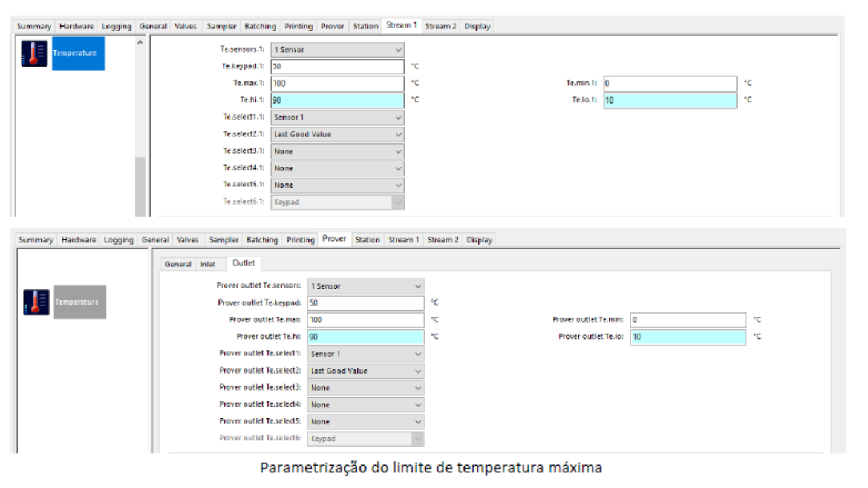Open the Prover outlet Te.select3 dropdown
This screenshot has width=868, height=488.
(366, 387)
